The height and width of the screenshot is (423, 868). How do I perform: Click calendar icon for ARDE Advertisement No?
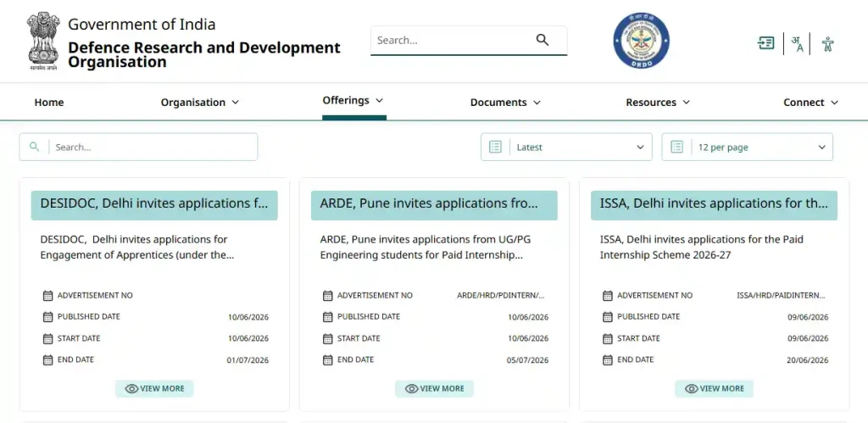tap(328, 296)
